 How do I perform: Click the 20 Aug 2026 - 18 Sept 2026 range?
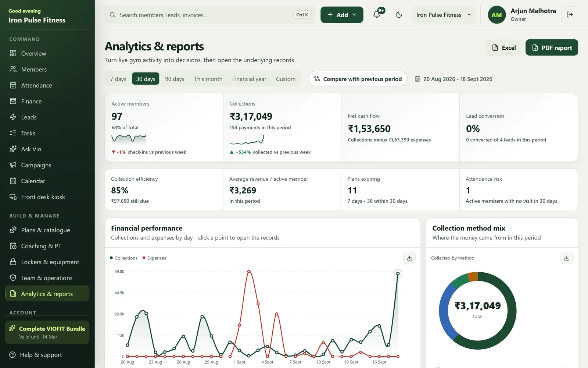point(458,79)
